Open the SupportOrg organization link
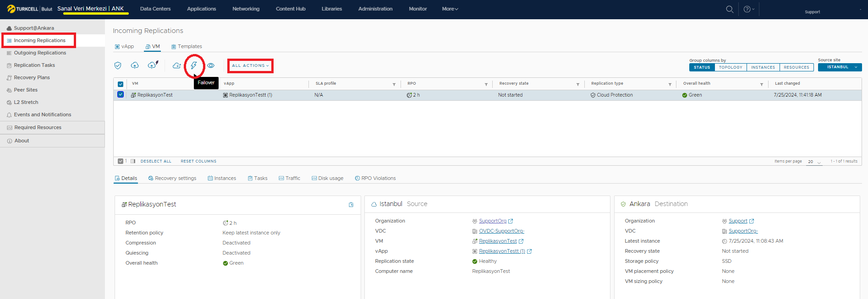 pyautogui.click(x=493, y=221)
